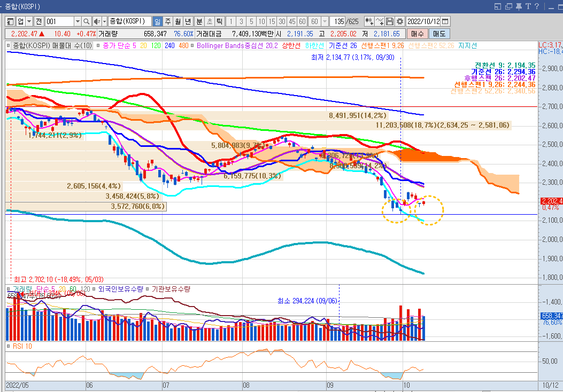
Task: Click the code input field showing 001
Action: pos(59,21)
